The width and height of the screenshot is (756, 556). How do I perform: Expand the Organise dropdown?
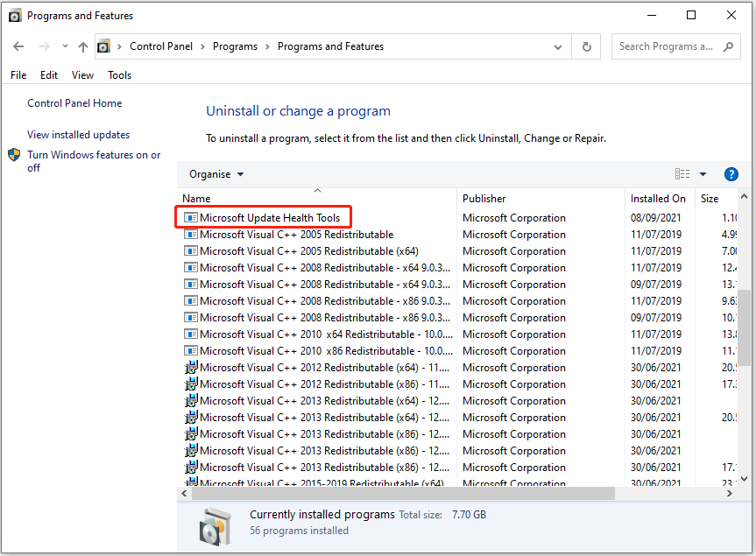[216, 174]
